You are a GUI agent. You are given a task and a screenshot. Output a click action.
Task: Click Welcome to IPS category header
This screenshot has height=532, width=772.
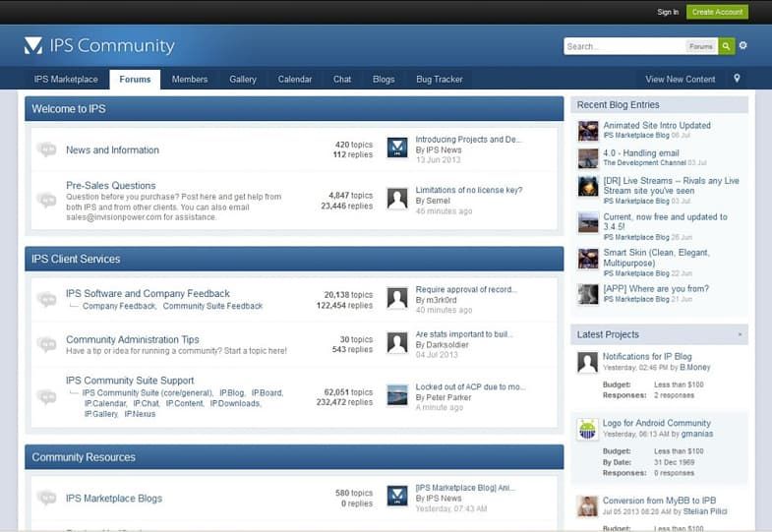coord(294,109)
